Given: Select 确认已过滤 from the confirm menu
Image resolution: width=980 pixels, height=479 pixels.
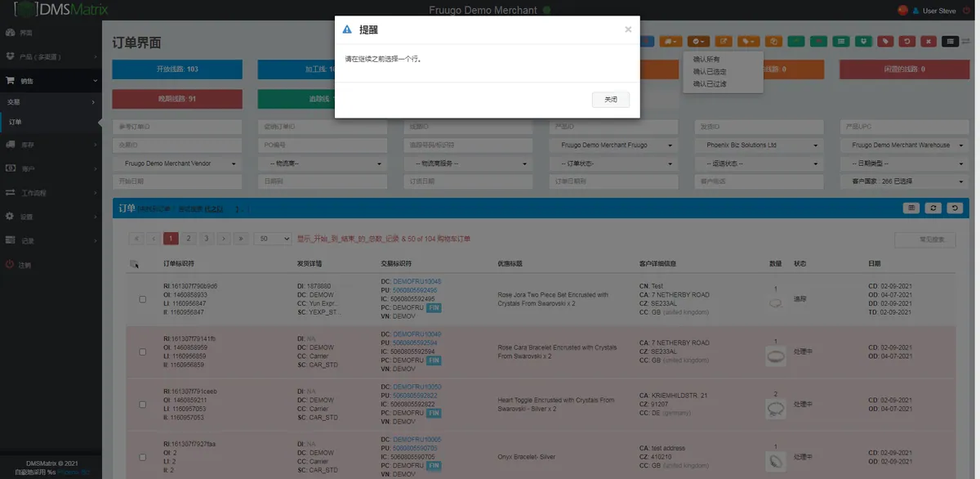Looking at the screenshot, I should pyautogui.click(x=709, y=83).
